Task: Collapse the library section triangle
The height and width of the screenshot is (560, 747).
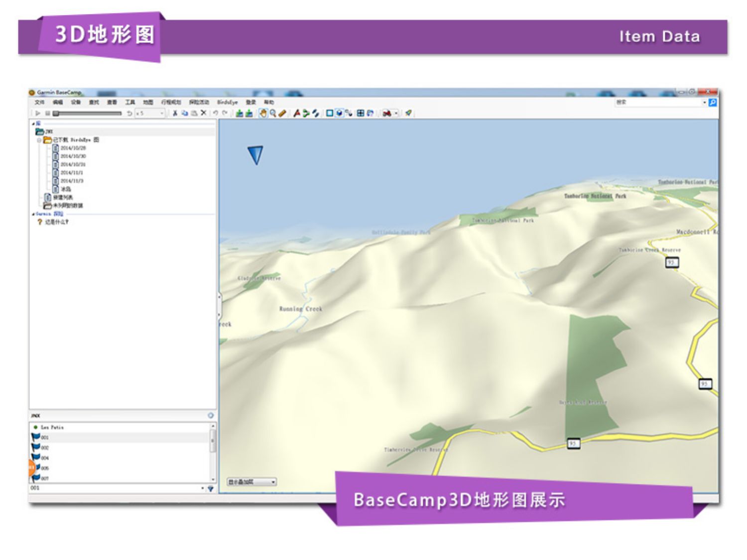Action: (33, 123)
